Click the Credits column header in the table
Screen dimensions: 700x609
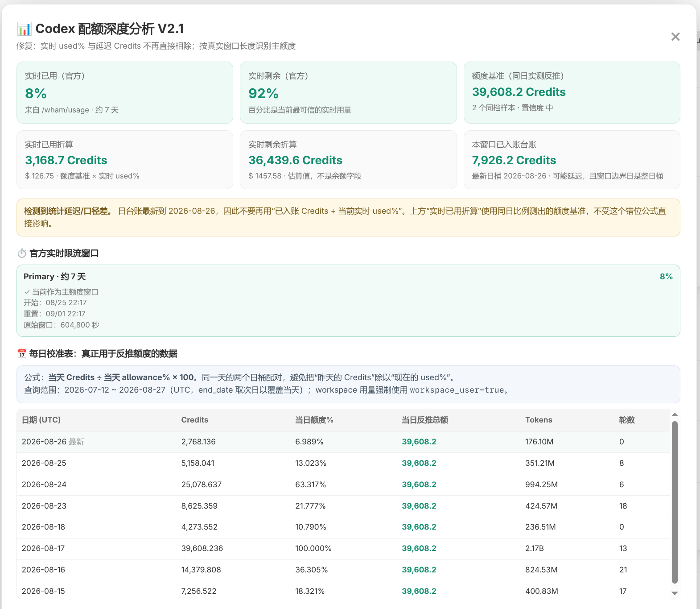[195, 420]
